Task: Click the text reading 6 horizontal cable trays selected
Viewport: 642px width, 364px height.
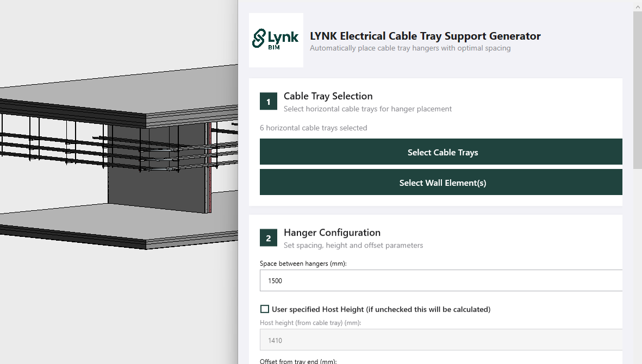Action: tap(314, 128)
